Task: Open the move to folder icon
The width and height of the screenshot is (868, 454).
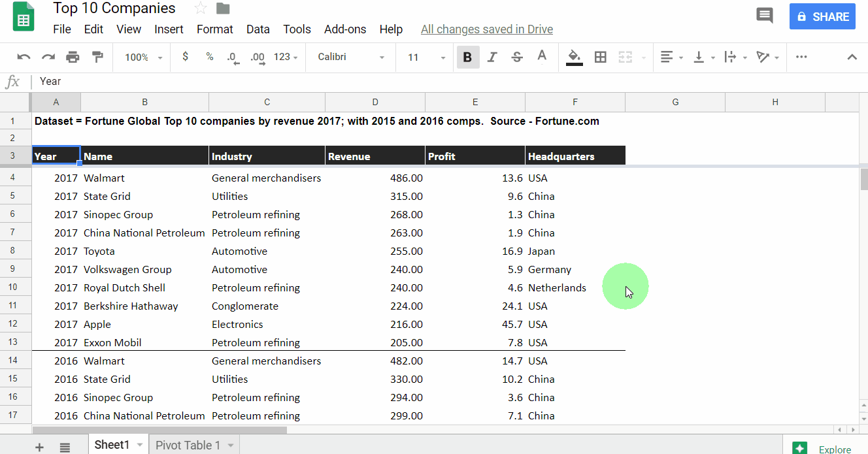Action: [x=223, y=8]
